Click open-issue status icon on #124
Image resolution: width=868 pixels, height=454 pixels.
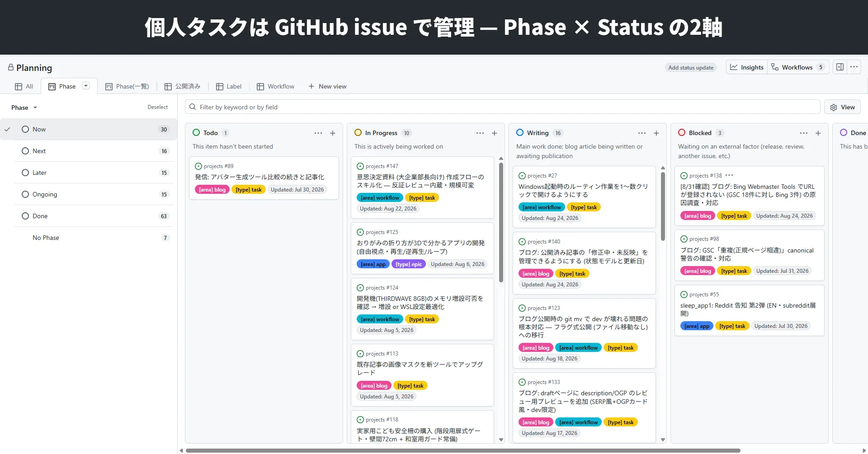click(x=360, y=288)
